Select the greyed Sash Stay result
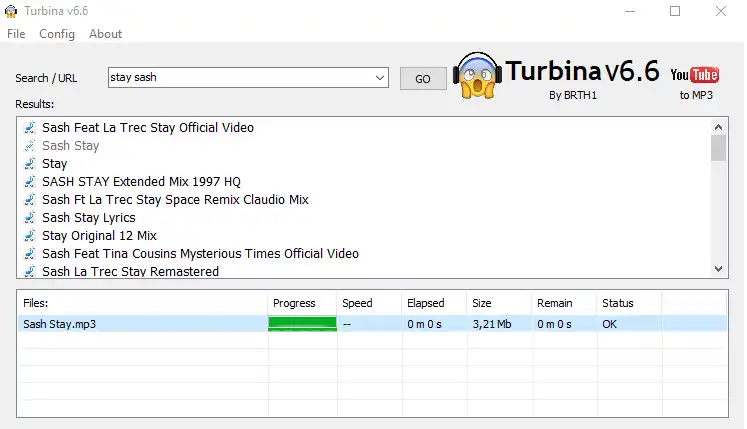The height and width of the screenshot is (429, 747). click(x=71, y=145)
